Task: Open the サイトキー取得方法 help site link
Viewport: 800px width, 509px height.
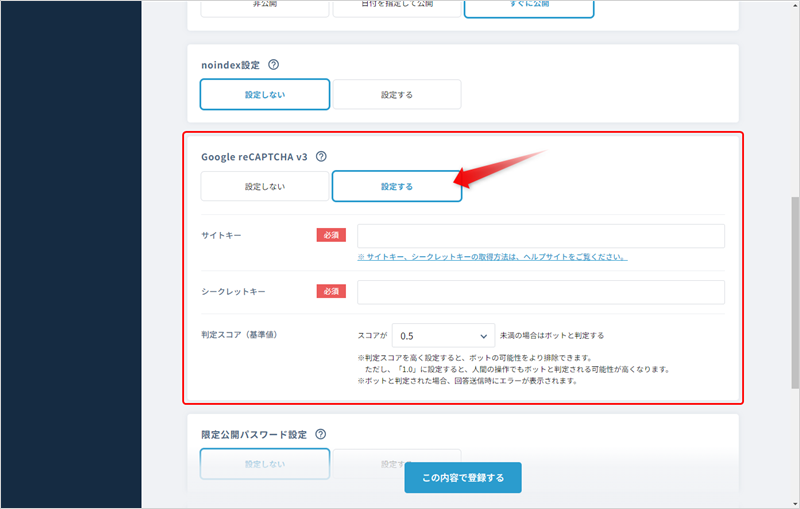Action: point(492,257)
